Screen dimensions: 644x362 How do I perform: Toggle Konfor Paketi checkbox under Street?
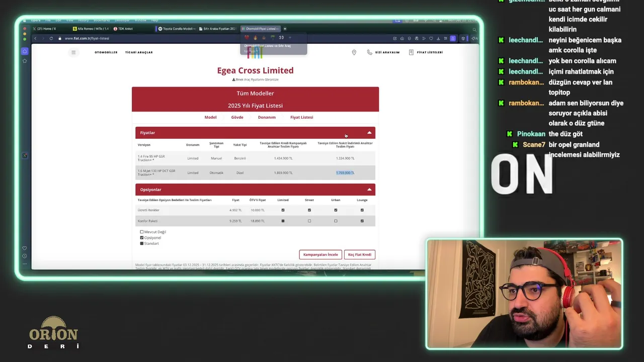point(309,221)
